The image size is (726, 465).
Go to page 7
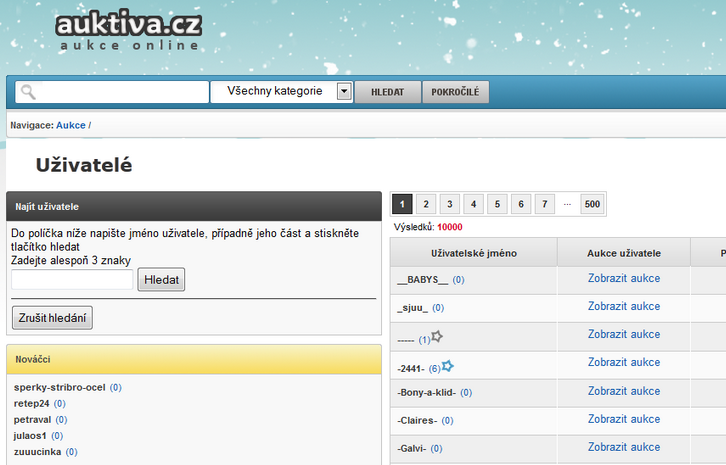[545, 204]
